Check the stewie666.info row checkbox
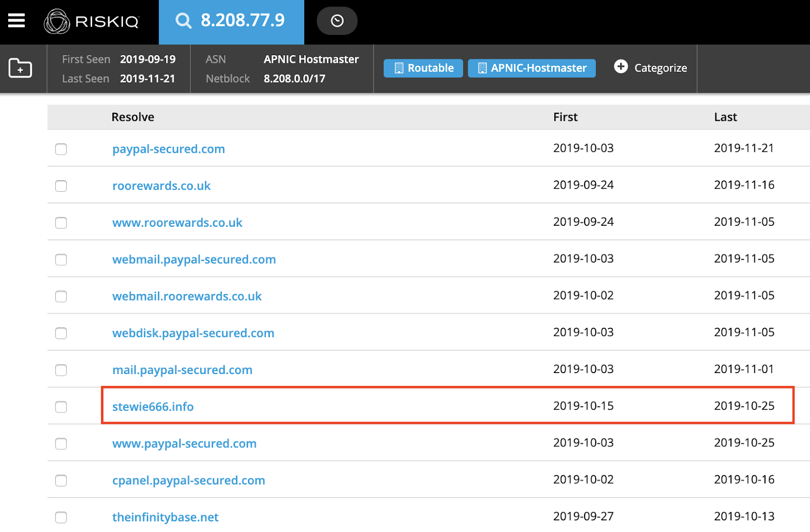This screenshot has height=532, width=810. pyautogui.click(x=61, y=407)
